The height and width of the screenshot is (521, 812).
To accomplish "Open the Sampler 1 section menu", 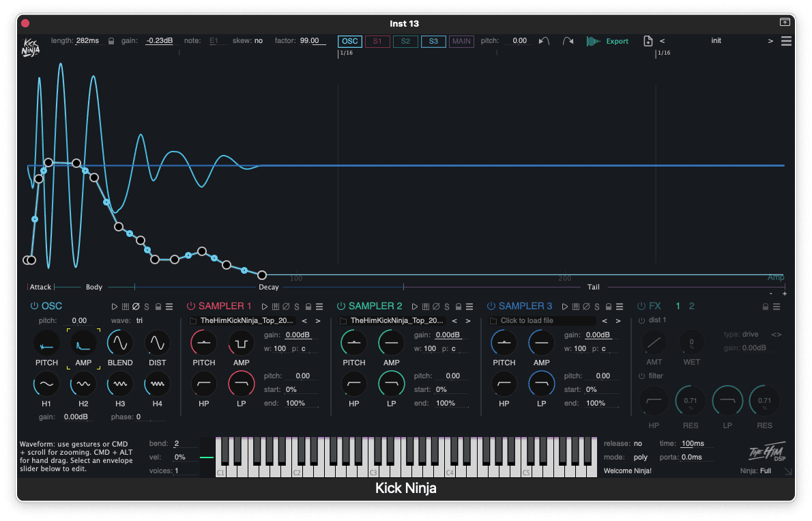I will point(319,307).
